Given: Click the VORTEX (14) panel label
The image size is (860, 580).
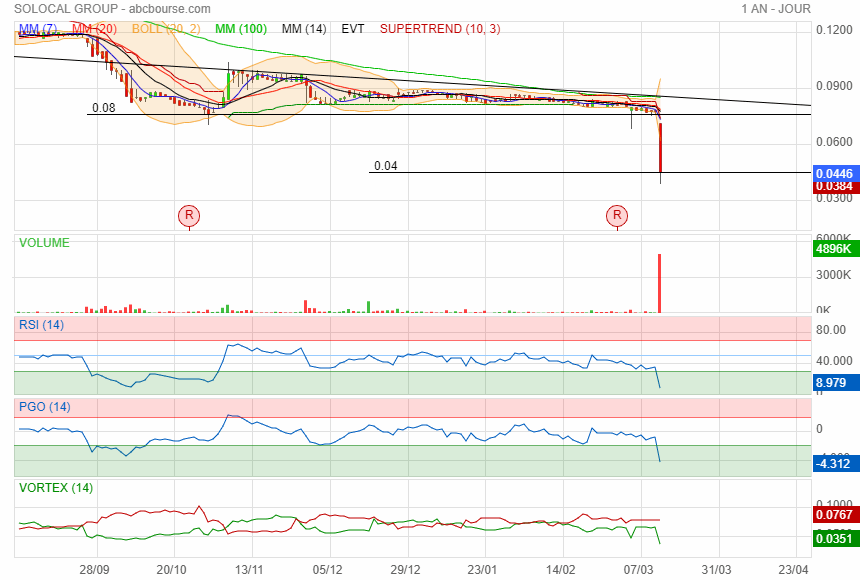Looking at the screenshot, I should tap(56, 488).
